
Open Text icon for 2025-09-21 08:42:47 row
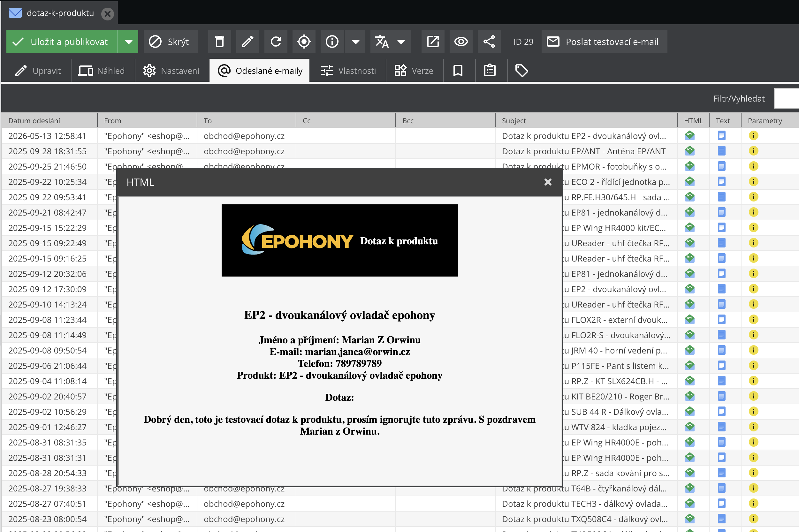click(722, 212)
